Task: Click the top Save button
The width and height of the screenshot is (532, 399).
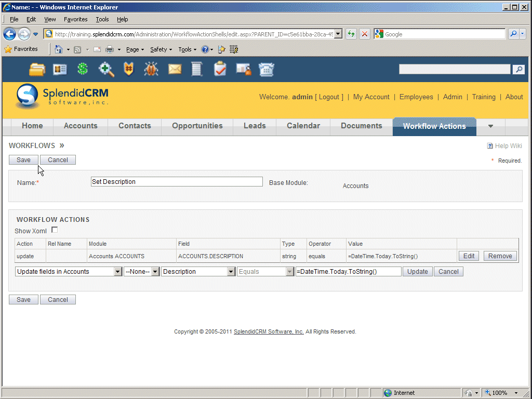Action: pos(23,160)
